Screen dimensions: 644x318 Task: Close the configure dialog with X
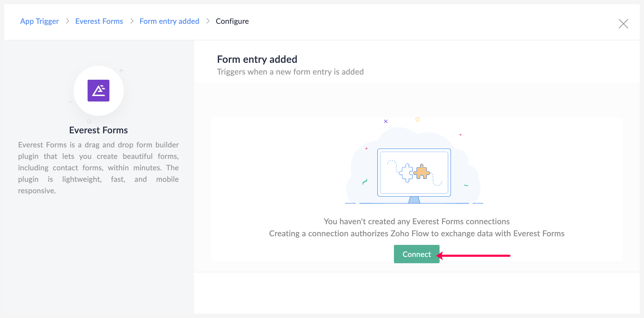coord(623,24)
